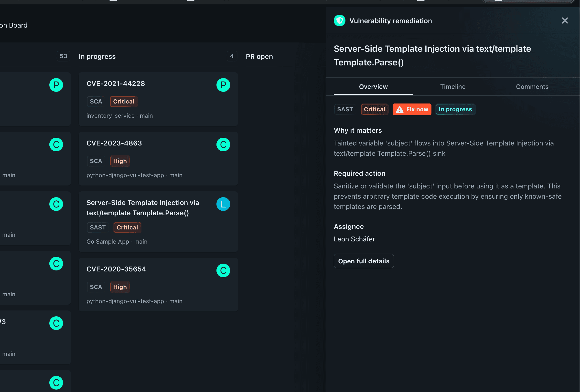The height and width of the screenshot is (392, 580).
Task: Click the L avatar on Template Injection card
Action: click(223, 204)
